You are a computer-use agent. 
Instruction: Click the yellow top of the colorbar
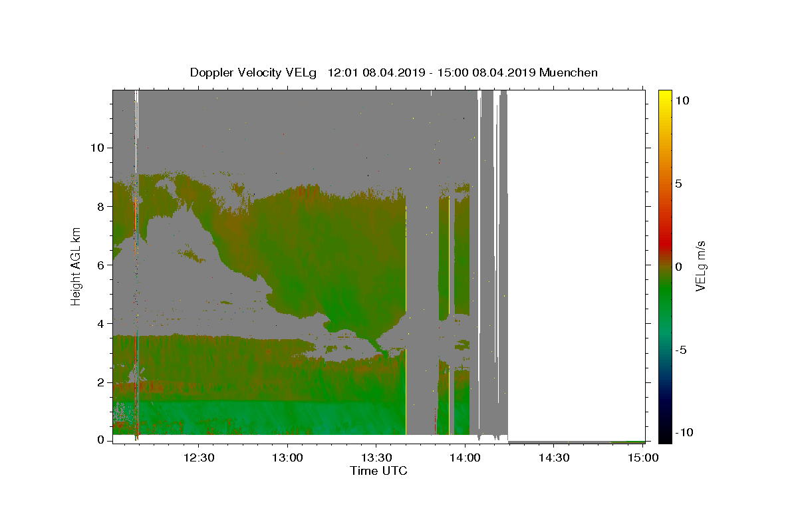[x=665, y=94]
